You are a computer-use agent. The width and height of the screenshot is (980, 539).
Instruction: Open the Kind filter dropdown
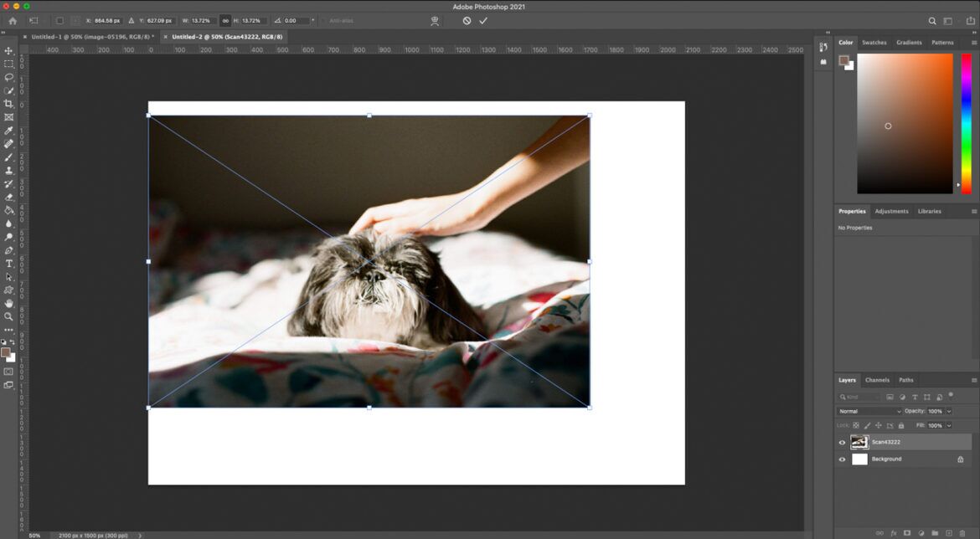(x=863, y=396)
